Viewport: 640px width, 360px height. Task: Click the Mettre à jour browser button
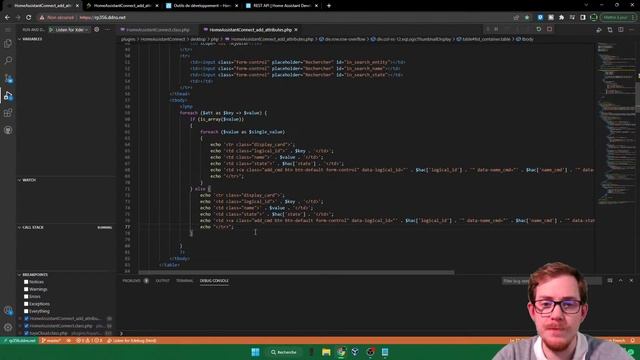point(617,18)
